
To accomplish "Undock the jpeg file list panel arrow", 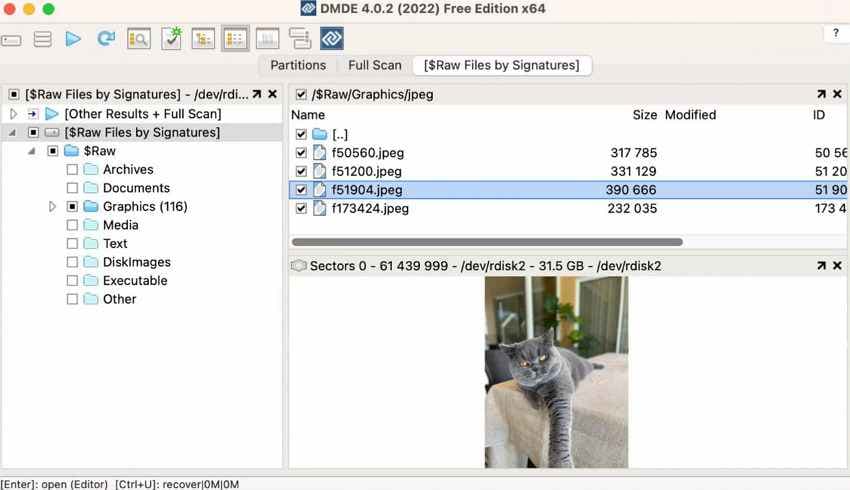I will click(x=821, y=94).
